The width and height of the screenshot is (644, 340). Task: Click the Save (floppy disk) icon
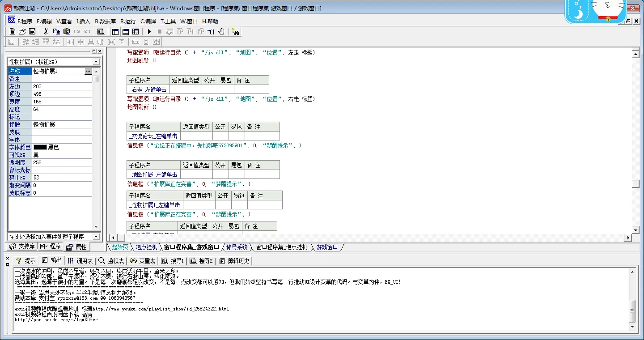32,32
